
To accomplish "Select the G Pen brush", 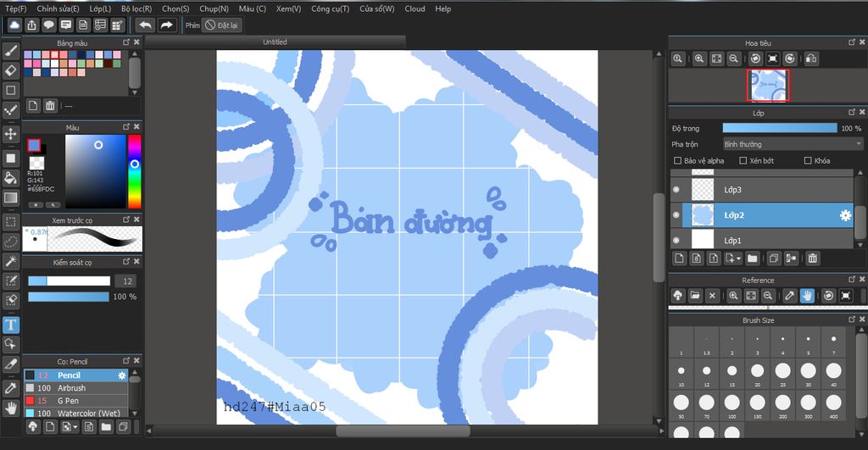I will click(x=75, y=401).
